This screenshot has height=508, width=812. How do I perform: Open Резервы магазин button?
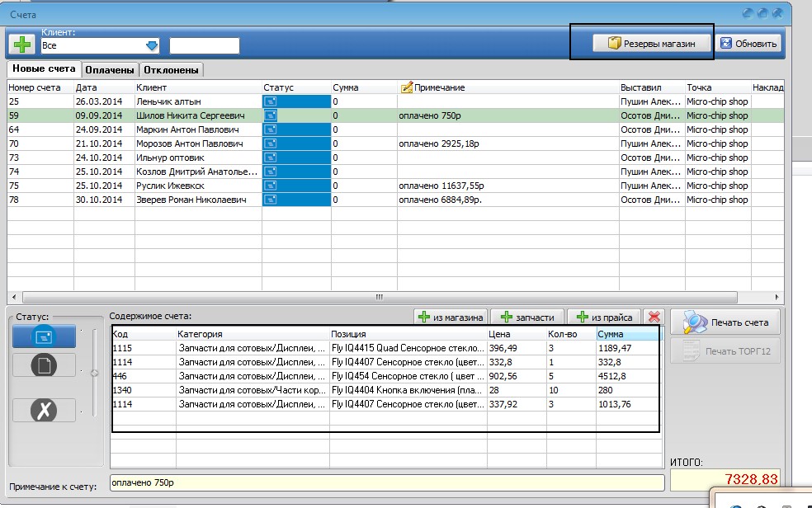click(x=651, y=44)
